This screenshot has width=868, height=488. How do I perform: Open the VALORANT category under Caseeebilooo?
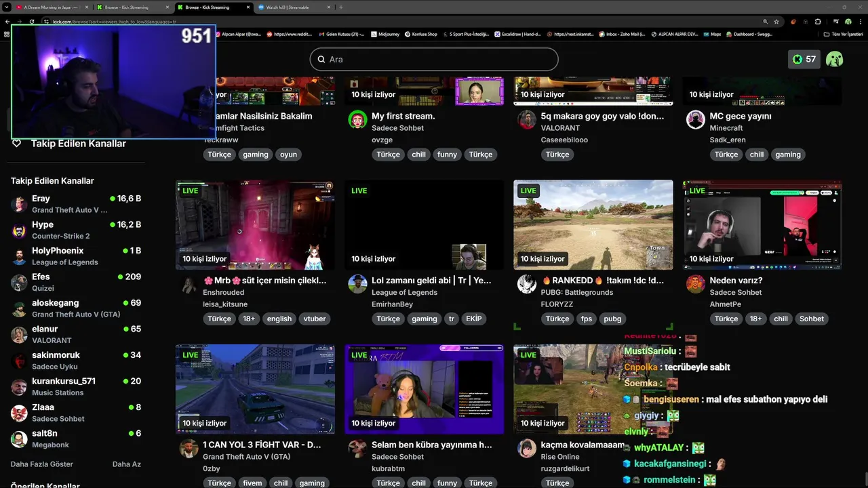pos(560,128)
